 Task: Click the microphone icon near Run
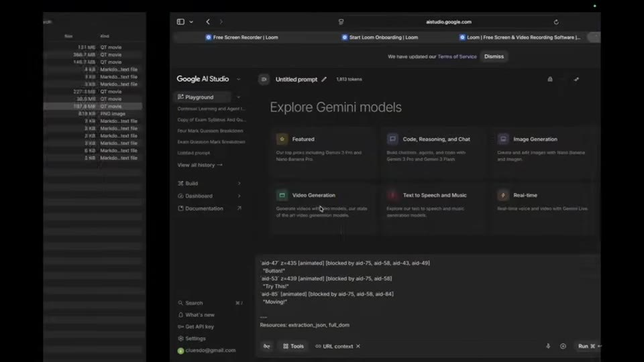tap(548, 346)
